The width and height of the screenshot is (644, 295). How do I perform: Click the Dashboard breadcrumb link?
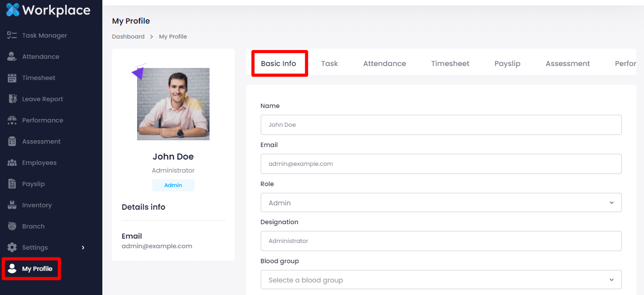pos(128,37)
